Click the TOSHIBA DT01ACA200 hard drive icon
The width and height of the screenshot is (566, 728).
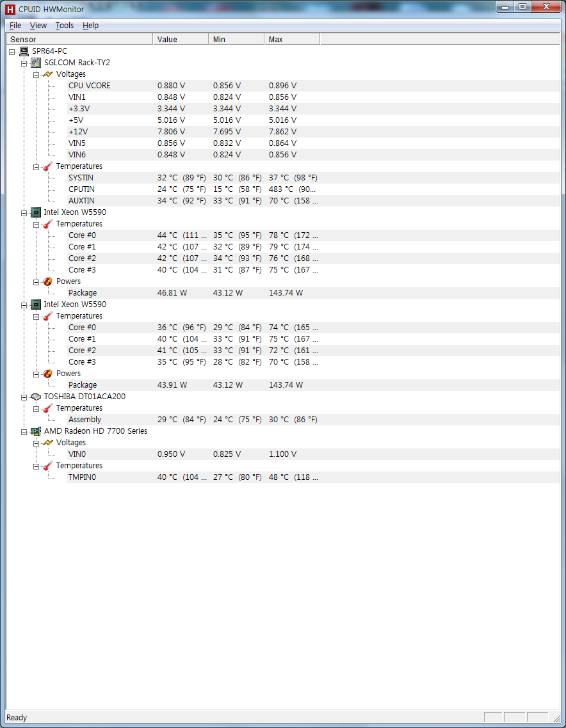click(36, 397)
